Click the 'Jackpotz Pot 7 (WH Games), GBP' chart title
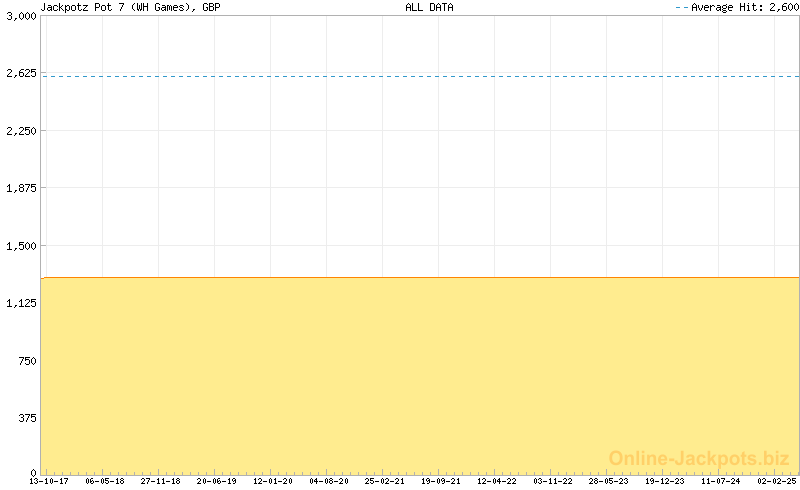The width and height of the screenshot is (800, 490). [x=130, y=7]
